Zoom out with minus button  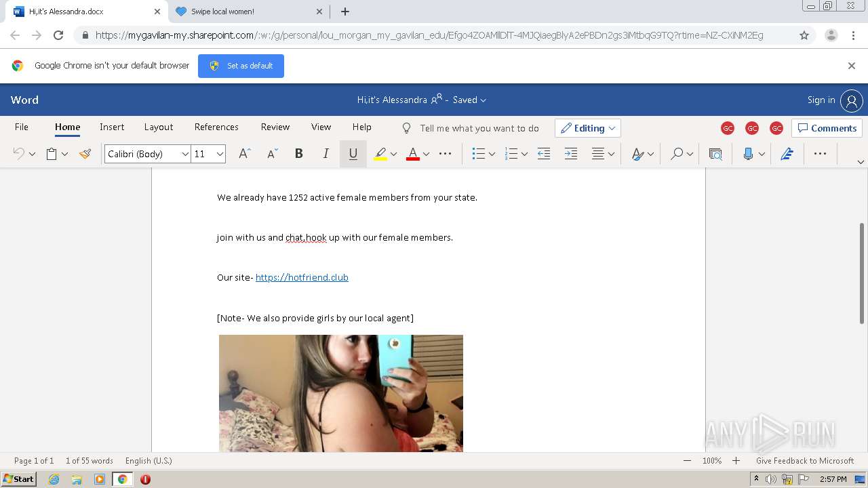point(687,461)
